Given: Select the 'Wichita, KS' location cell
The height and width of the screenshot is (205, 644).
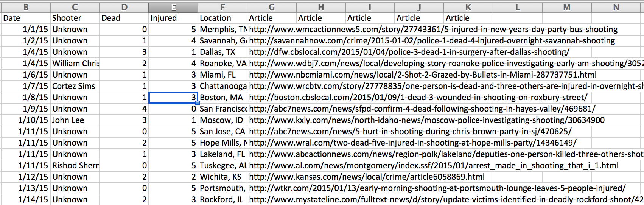Looking at the screenshot, I should [222, 177].
